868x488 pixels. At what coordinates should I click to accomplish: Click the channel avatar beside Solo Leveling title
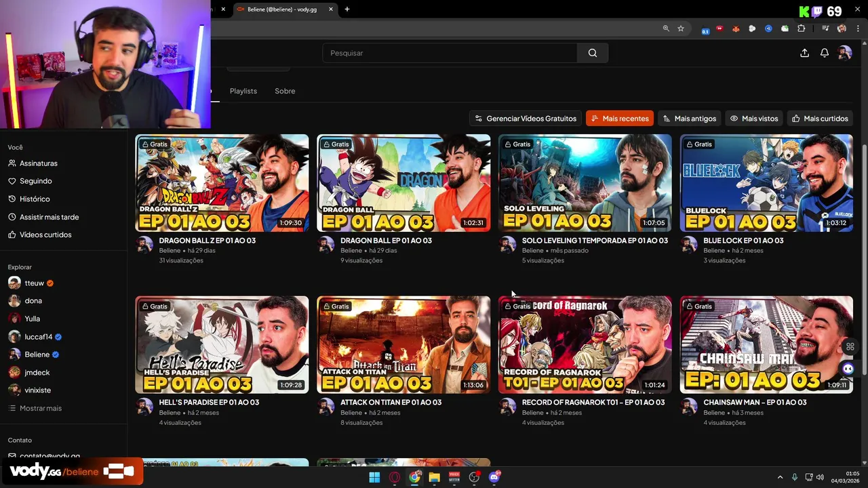508,245
